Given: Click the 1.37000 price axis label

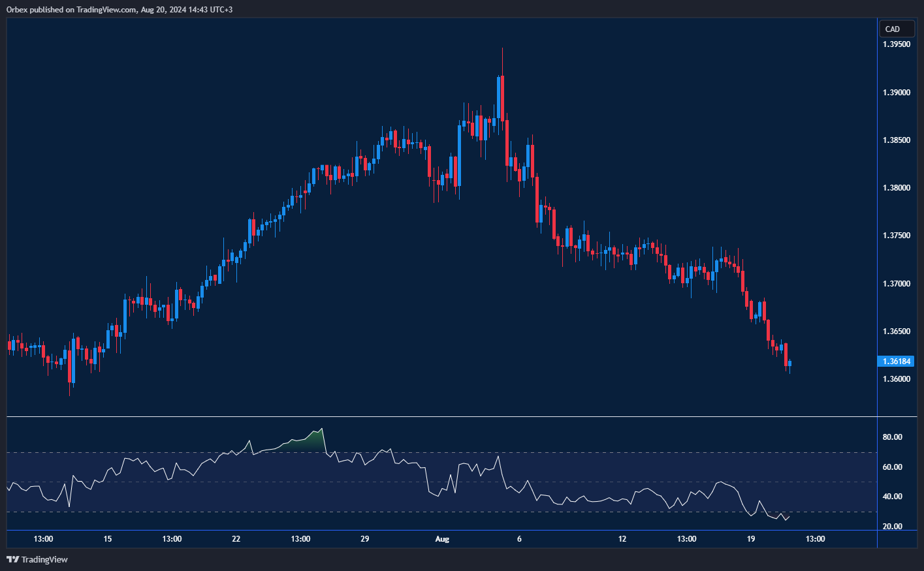Looking at the screenshot, I should pyautogui.click(x=896, y=284).
